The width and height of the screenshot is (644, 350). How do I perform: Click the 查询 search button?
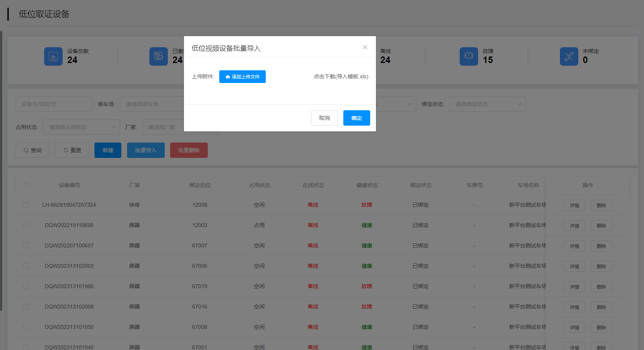click(x=32, y=150)
